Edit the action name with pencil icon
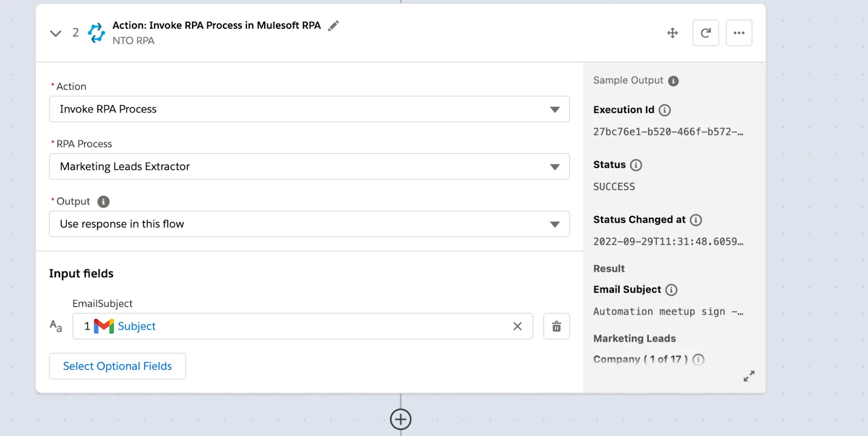The height and width of the screenshot is (436, 868). pos(334,26)
